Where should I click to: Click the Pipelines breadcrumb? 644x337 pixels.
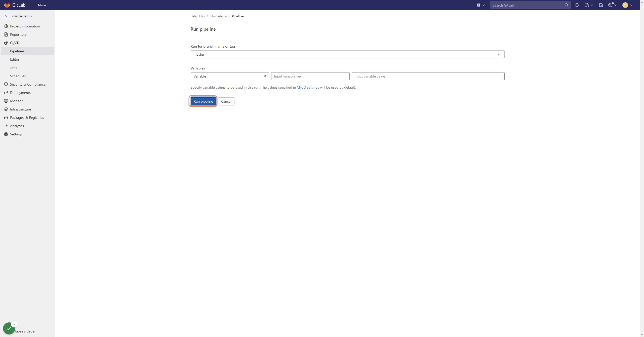coord(238,16)
